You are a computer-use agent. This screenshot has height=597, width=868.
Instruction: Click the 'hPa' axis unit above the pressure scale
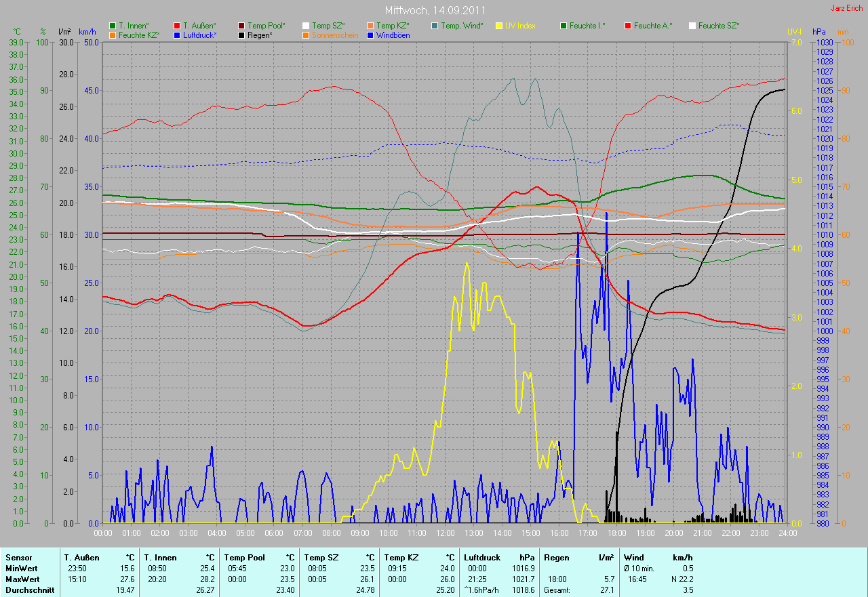click(x=819, y=32)
